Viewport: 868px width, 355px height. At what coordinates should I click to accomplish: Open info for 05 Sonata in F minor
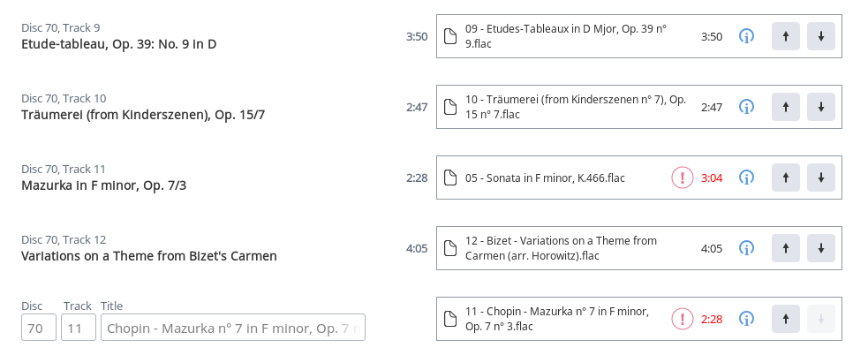pos(747,177)
